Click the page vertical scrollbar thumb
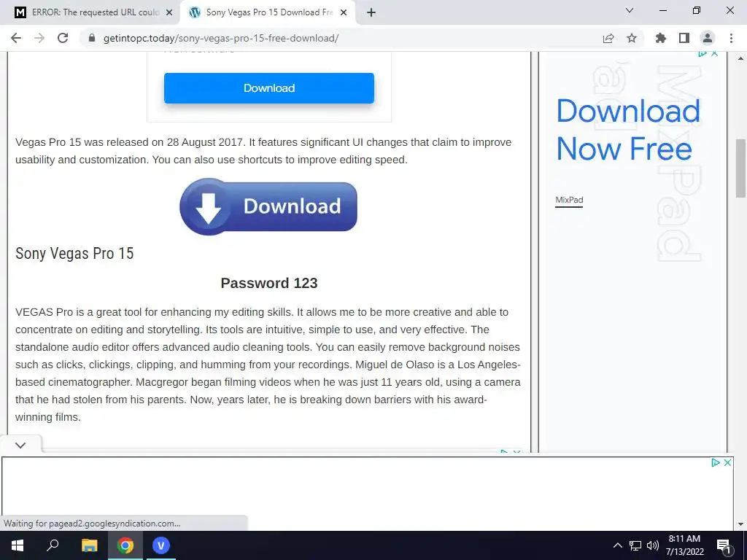The image size is (747, 560). (740, 168)
